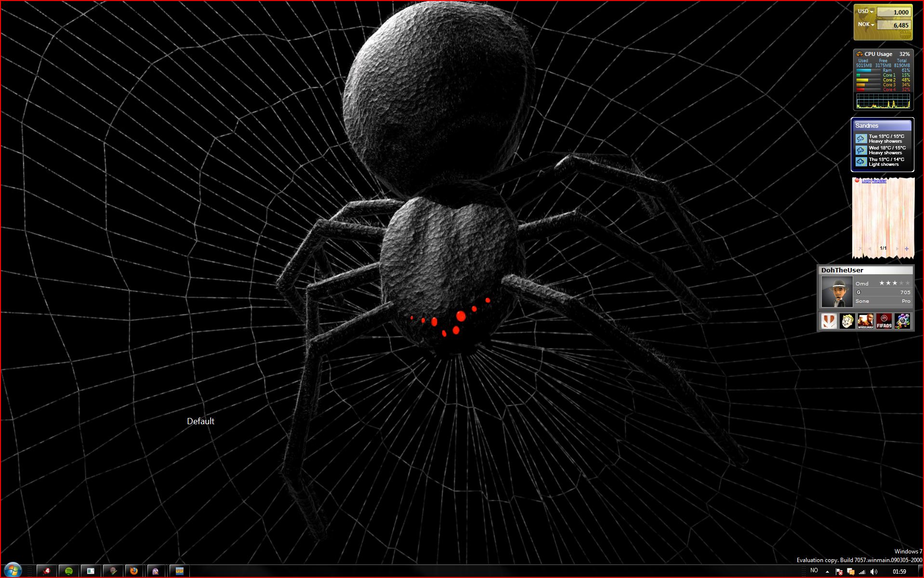Image resolution: width=924 pixels, height=578 pixels.
Task: Click the Ram 61% usage bar
Action: pos(868,70)
